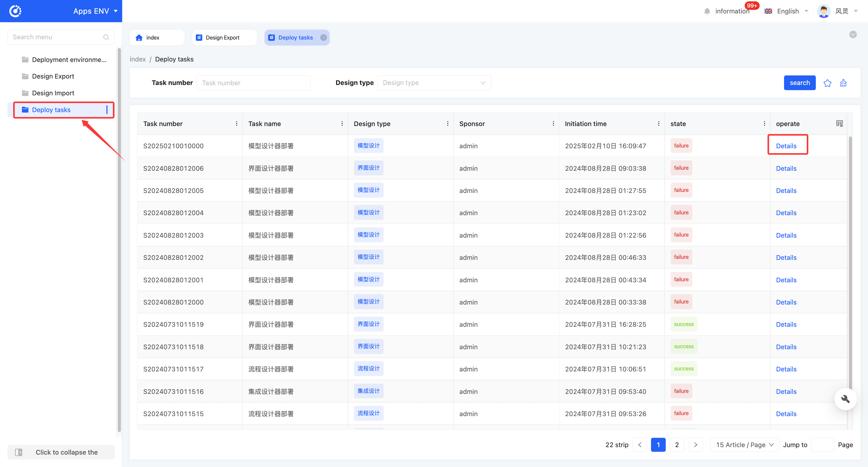The width and height of the screenshot is (868, 467).
Task: Go to page 2 in pagination
Action: click(x=677, y=445)
